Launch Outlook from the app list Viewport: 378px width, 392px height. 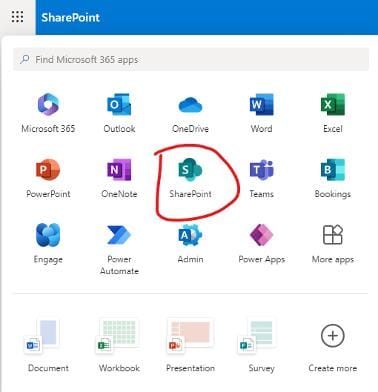[x=119, y=113]
